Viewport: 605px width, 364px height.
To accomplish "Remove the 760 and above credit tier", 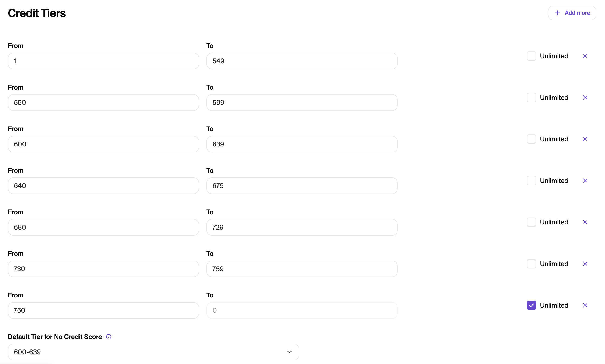I will (585, 305).
